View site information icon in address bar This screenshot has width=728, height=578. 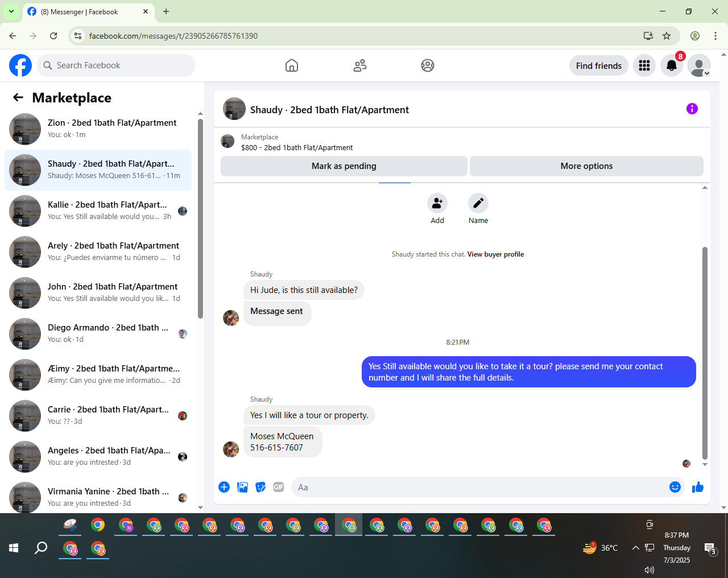click(78, 36)
